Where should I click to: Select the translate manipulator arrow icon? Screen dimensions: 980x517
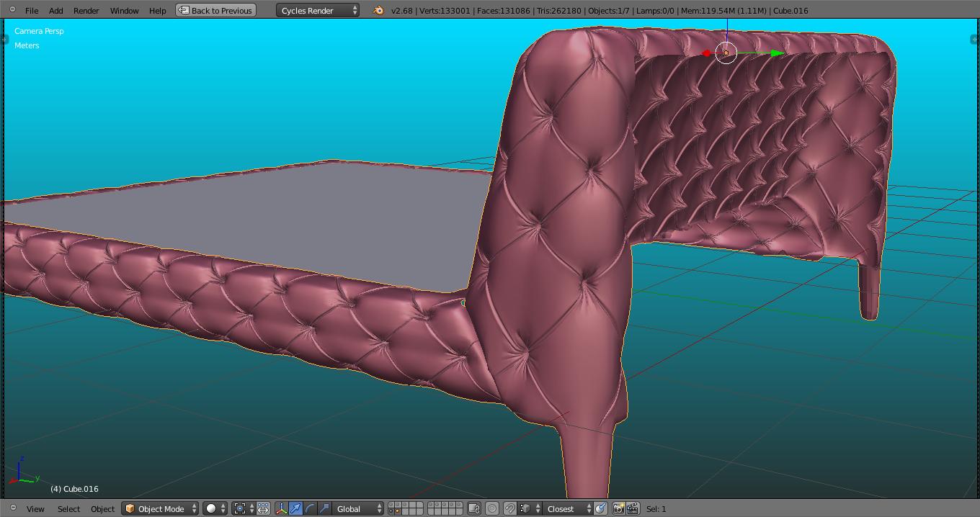295,508
